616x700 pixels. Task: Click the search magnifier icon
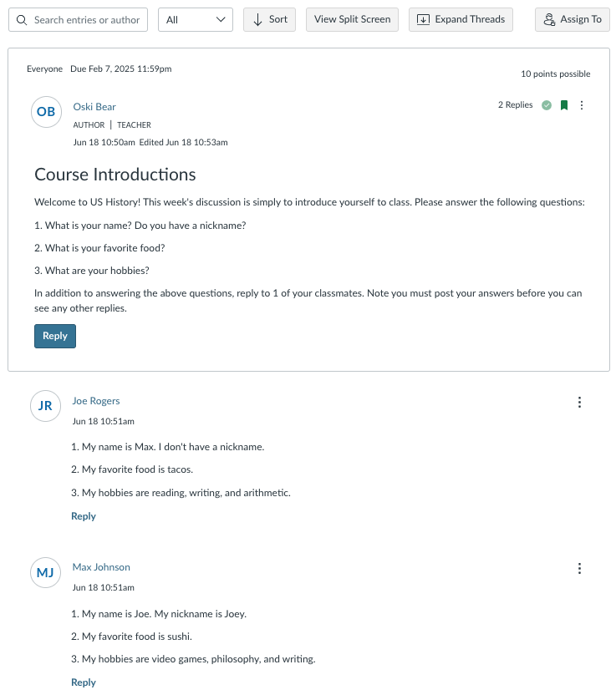tap(23, 19)
